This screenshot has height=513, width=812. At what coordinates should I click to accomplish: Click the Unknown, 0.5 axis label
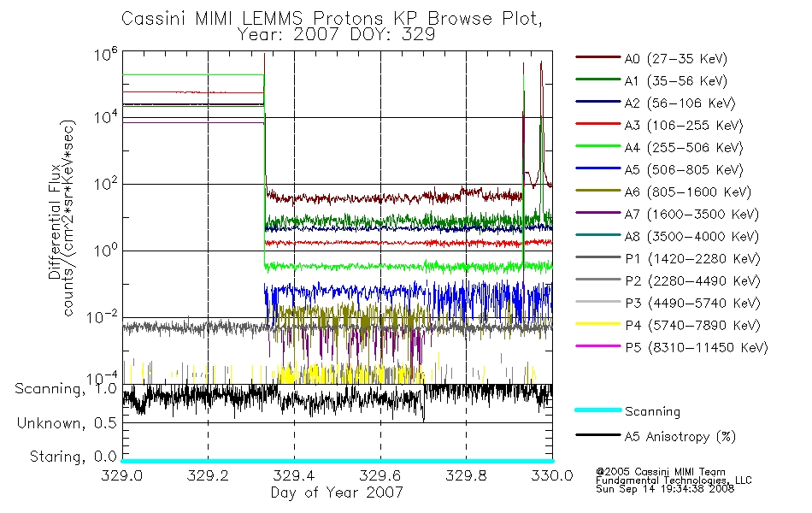(x=67, y=423)
